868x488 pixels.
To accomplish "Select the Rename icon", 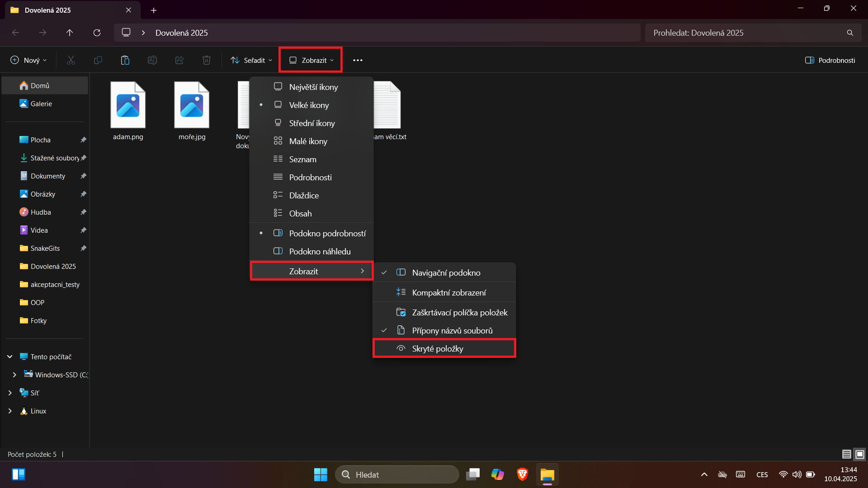I will pyautogui.click(x=152, y=60).
